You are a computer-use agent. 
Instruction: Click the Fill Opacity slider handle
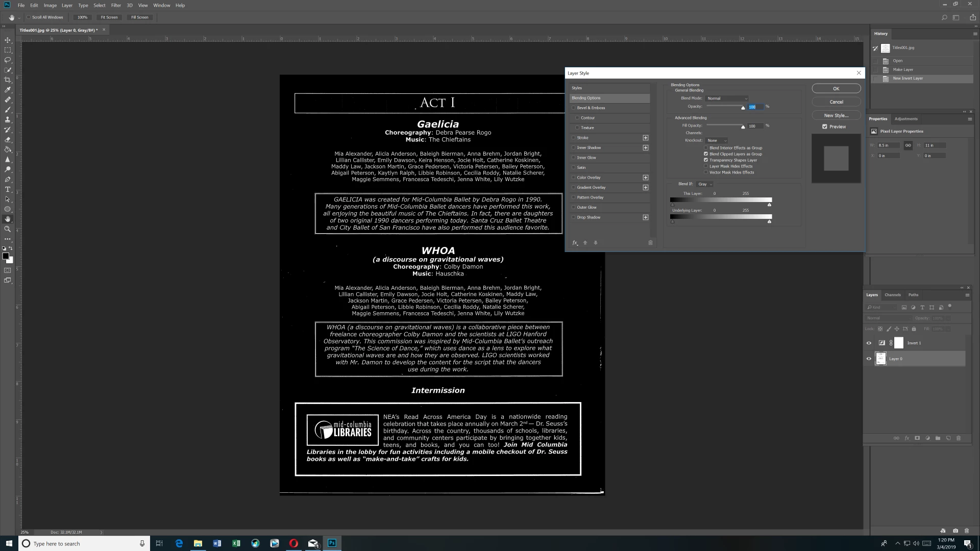click(743, 127)
